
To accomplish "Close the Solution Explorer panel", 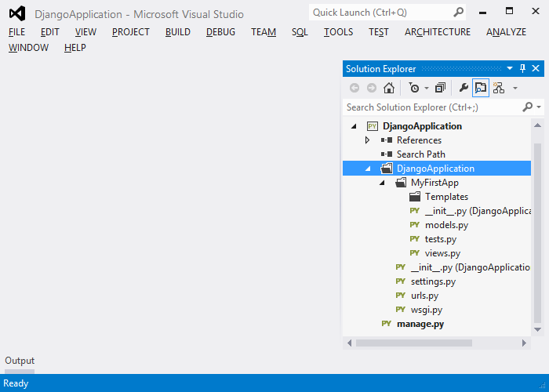I will point(536,68).
